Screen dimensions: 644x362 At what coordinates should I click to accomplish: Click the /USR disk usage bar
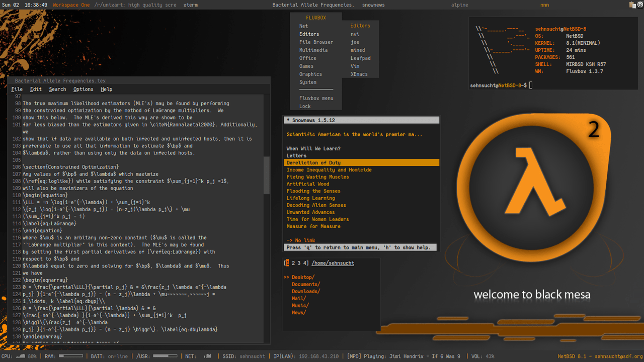[x=166, y=356]
